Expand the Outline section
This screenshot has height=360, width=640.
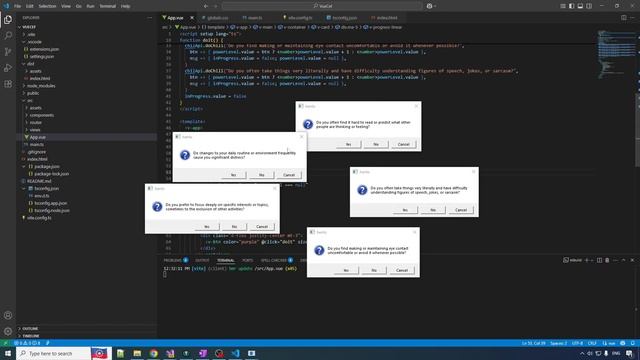tap(30, 329)
